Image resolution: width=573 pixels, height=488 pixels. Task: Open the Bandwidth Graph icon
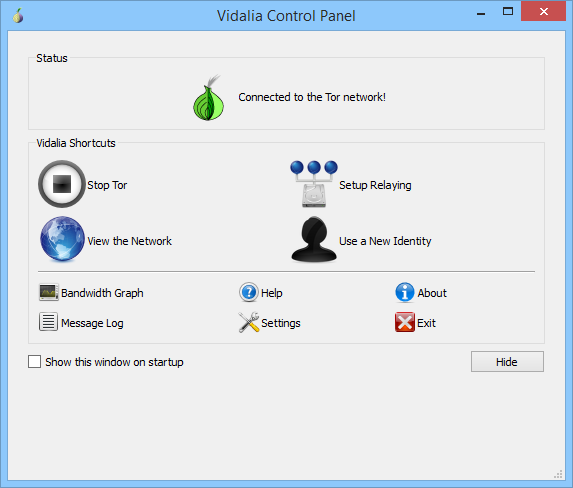coord(49,292)
